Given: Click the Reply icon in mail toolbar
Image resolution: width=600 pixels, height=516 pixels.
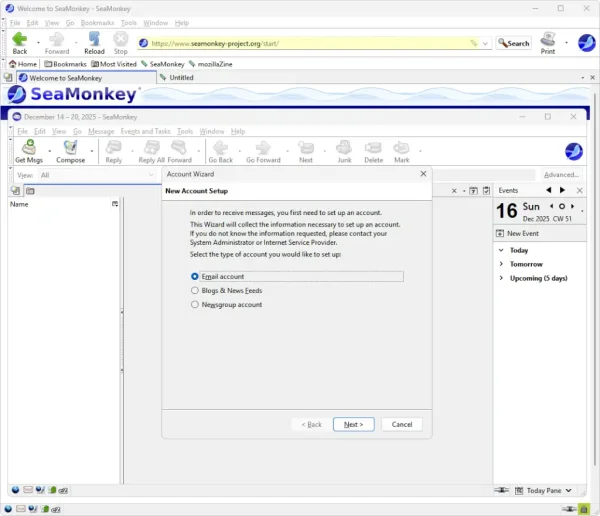Looking at the screenshot, I should coord(114,147).
